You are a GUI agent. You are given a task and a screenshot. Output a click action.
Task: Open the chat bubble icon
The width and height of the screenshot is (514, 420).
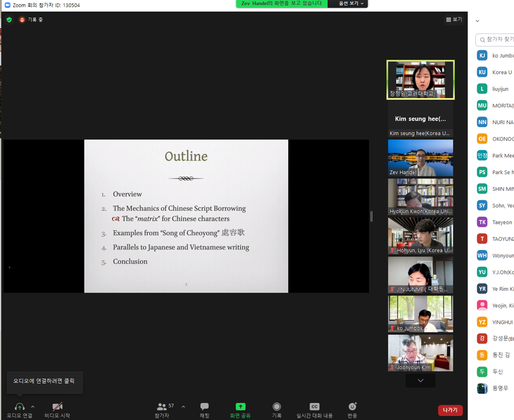click(204, 406)
